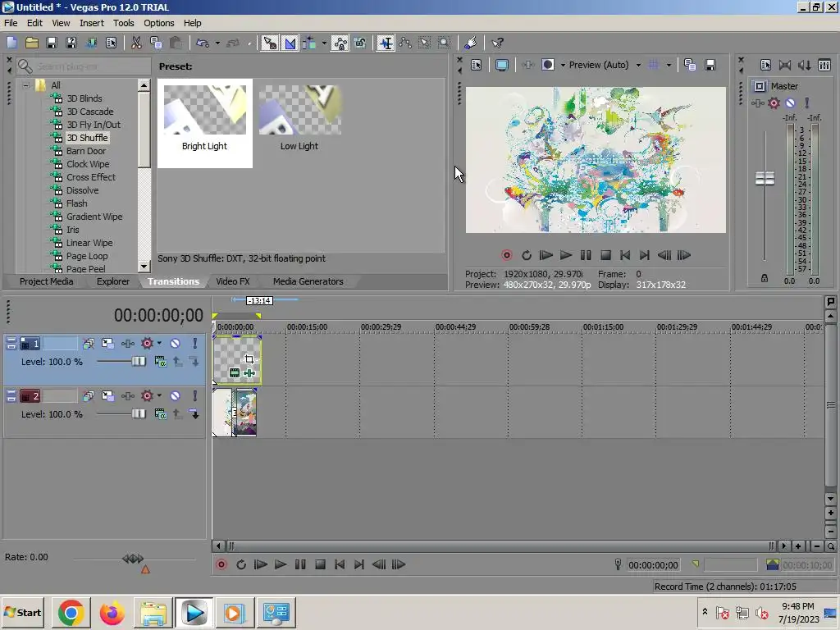Toggle Lock Envelopes to Events button
The height and width of the screenshot is (630, 840).
(x=340, y=43)
